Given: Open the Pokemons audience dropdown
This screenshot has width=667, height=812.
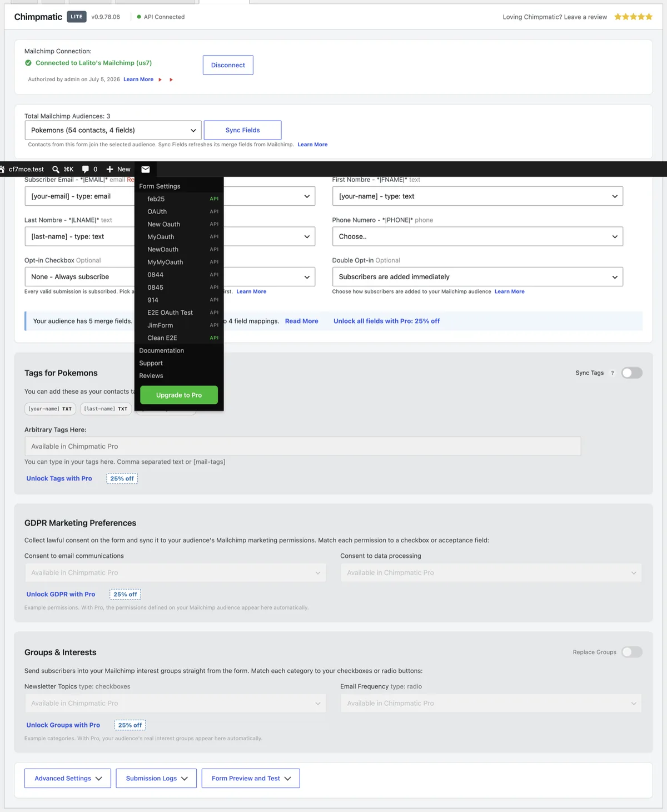Looking at the screenshot, I should pyautogui.click(x=113, y=130).
